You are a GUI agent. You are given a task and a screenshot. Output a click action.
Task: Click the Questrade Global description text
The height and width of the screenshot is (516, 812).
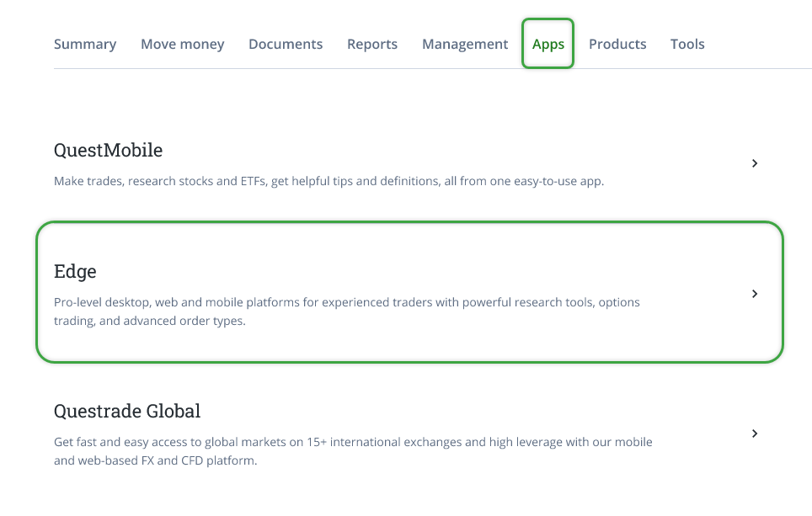pyautogui.click(x=352, y=450)
